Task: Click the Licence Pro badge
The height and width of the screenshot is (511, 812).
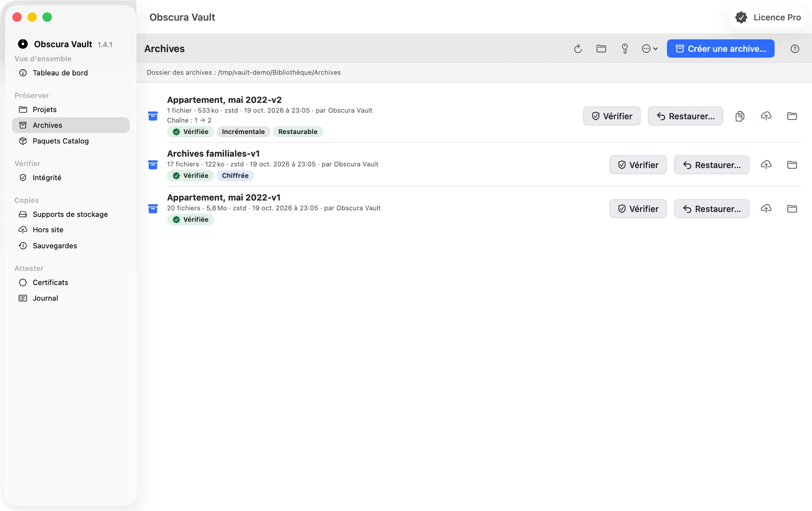Action: tap(768, 17)
